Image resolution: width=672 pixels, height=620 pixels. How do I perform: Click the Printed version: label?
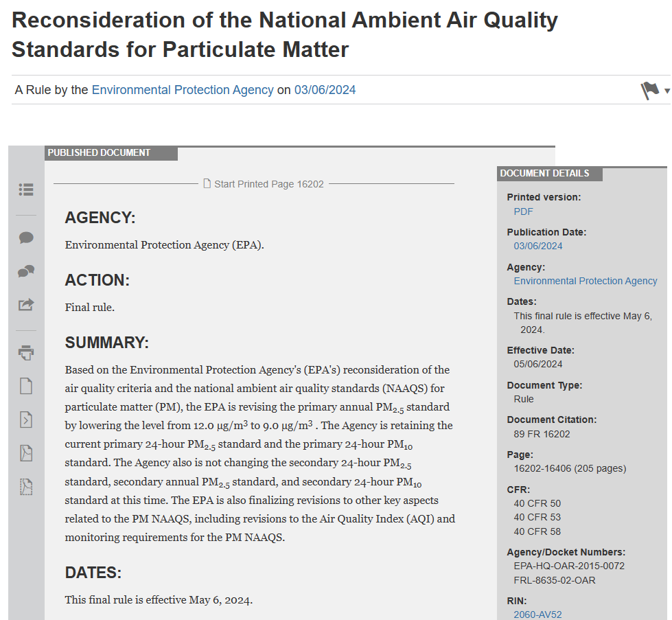[544, 197]
